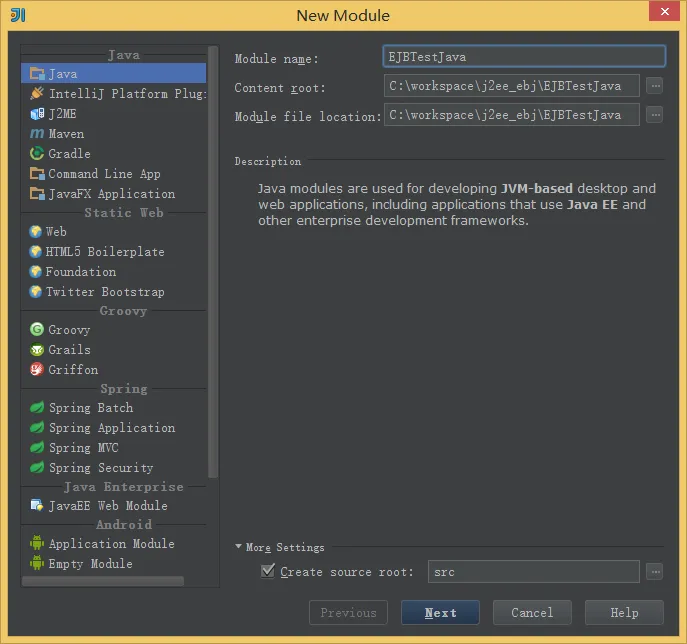The width and height of the screenshot is (687, 644).
Task: Select 'HTML5 Boilerplate' entry text
Action: coord(105,251)
